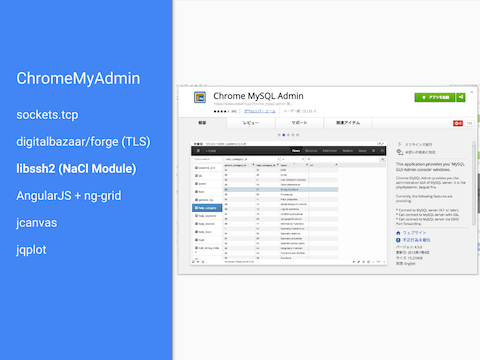Close the Chrome MySQL Admin store dialog
Image resolution: width=480 pixels, height=360 pixels.
(x=472, y=92)
